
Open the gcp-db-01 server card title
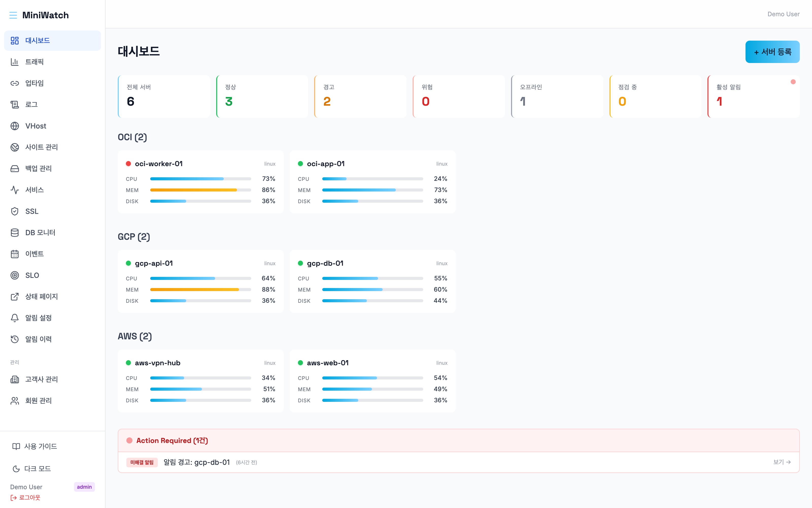325,263
